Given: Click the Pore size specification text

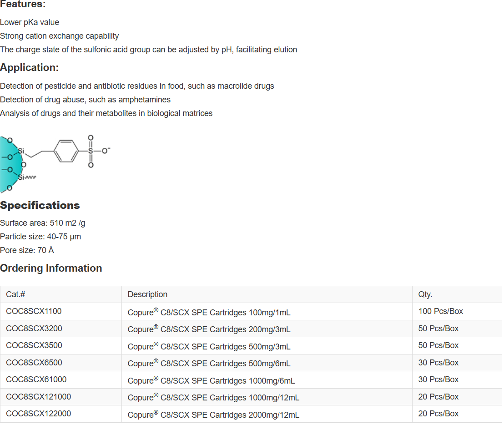Looking at the screenshot, I should pos(27,250).
